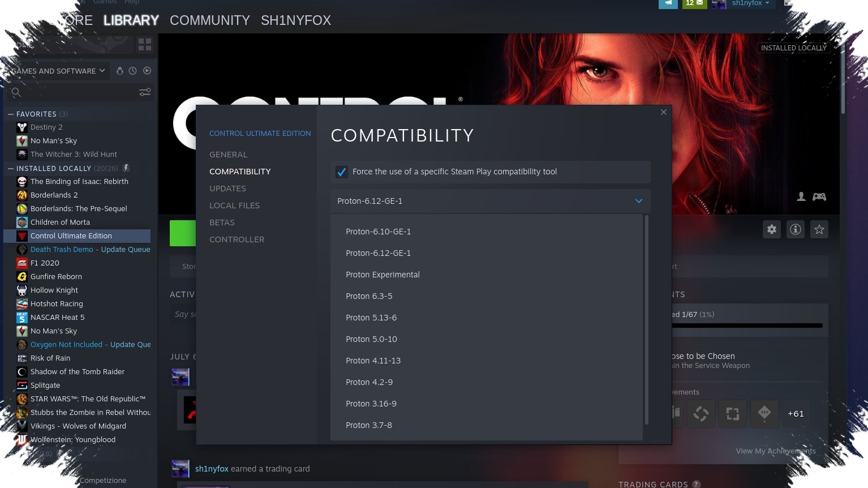Select The Binding of Isaac: Rebirth
868x488 pixels.
click(x=79, y=182)
